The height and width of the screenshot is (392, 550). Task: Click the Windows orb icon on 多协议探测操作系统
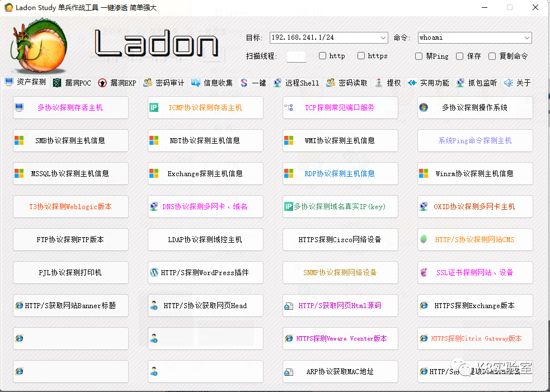coord(424,107)
